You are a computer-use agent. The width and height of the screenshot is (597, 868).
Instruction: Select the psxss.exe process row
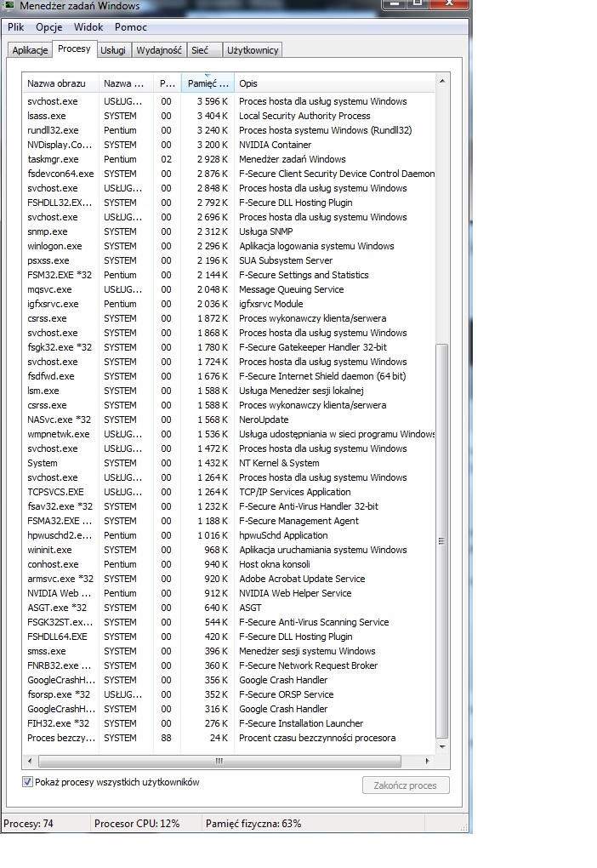coord(229,260)
